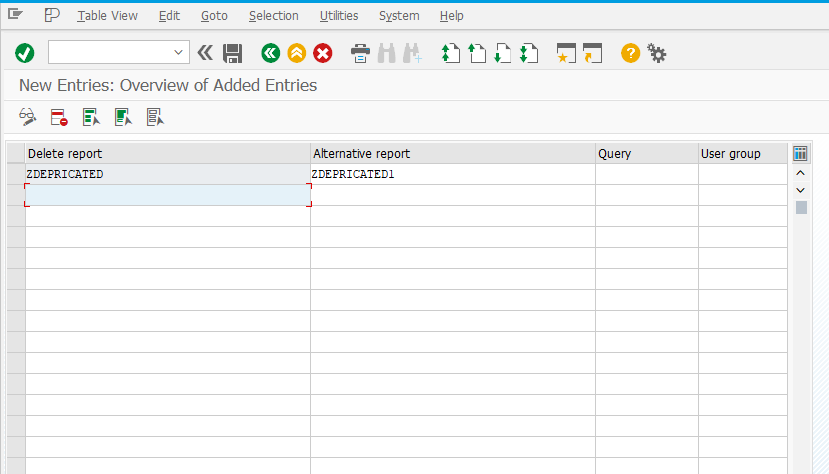
Task: Click the yellow Exit icon
Action: coord(297,53)
